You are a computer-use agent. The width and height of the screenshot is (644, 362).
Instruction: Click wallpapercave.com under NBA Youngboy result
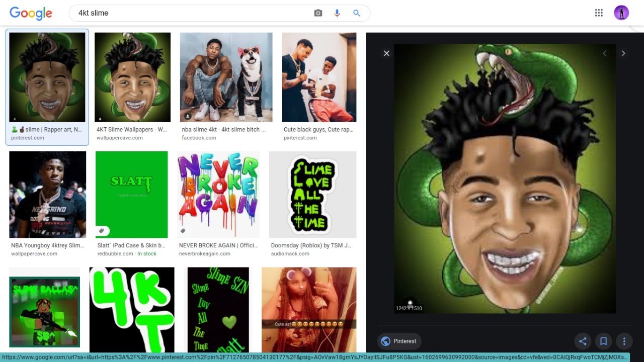point(34,254)
